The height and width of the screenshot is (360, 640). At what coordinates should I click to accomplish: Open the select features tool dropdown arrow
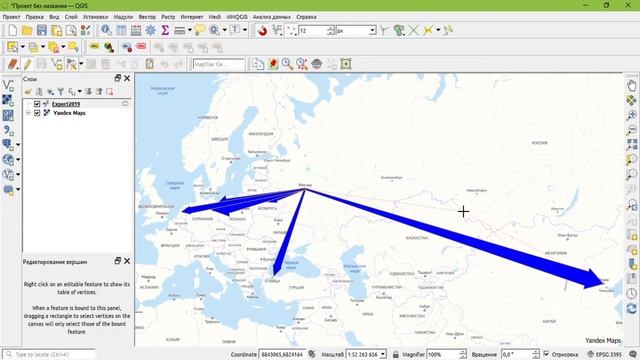[22, 47]
